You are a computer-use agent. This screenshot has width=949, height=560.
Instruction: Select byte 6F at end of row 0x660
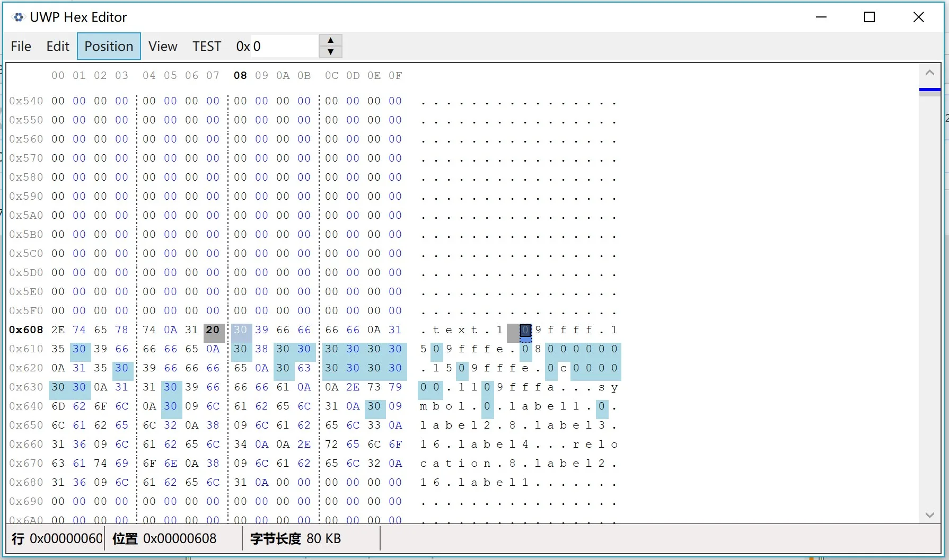pos(395,444)
